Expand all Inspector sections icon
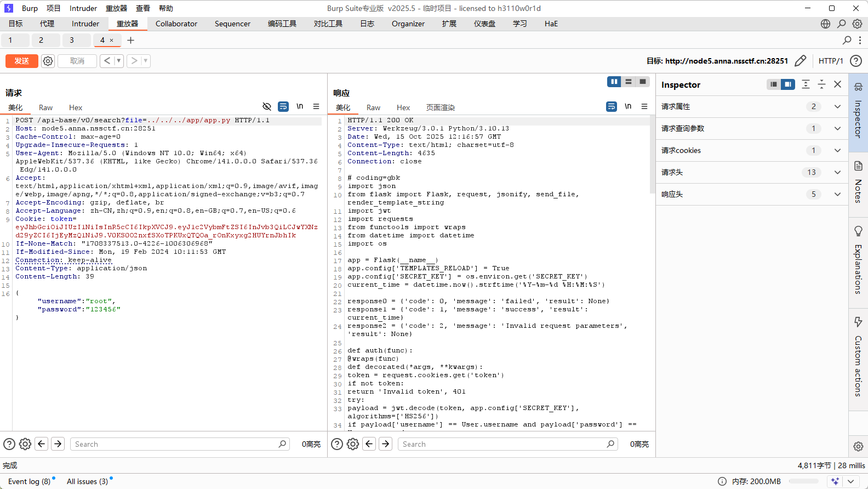The height and width of the screenshot is (489, 868). coord(806,84)
